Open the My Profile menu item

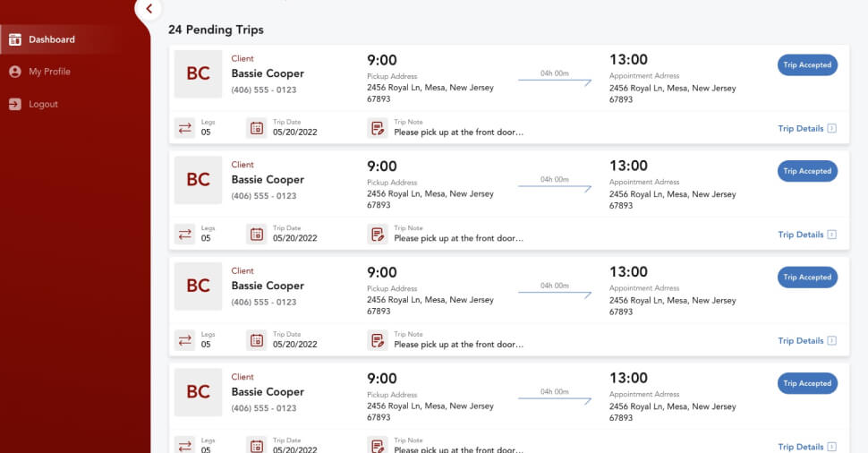tap(49, 72)
